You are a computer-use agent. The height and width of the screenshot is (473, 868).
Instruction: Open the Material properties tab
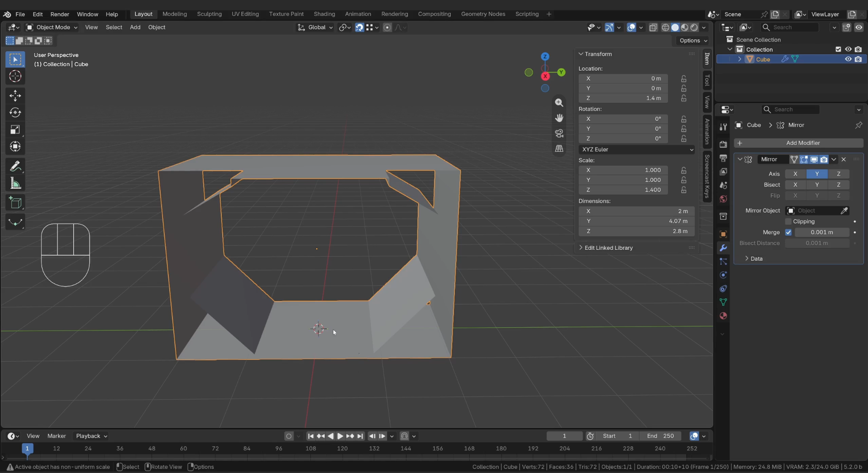(x=723, y=316)
